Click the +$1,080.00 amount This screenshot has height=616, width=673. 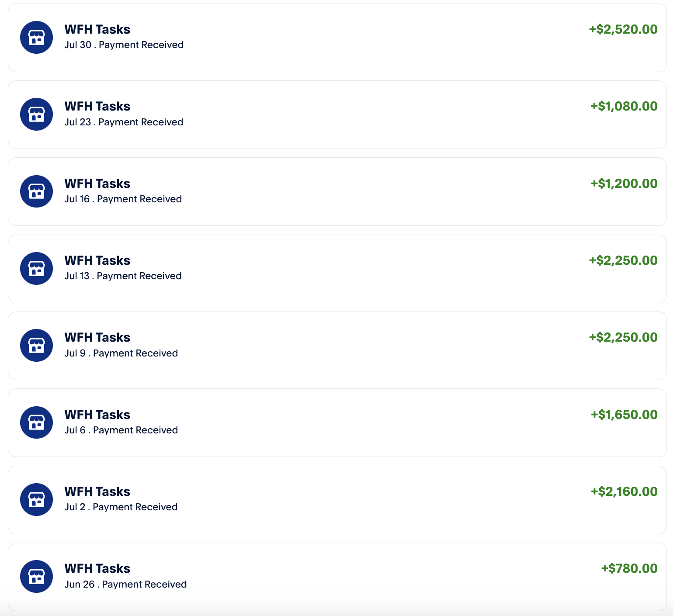click(624, 106)
